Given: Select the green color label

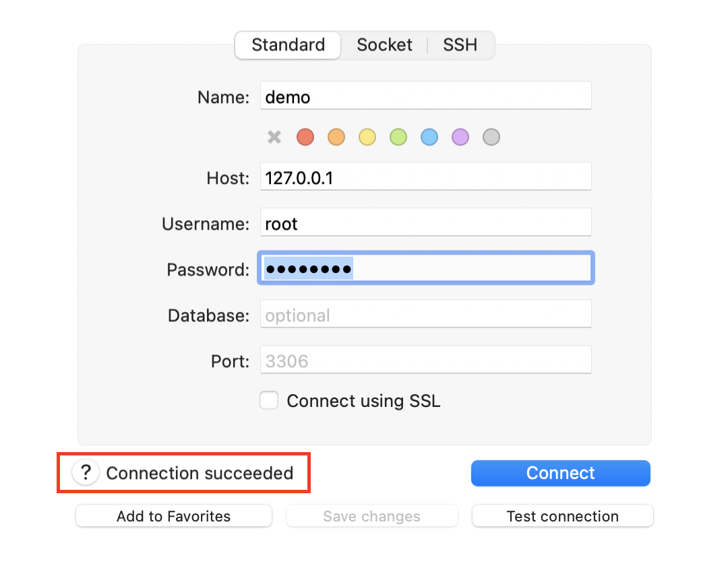Looking at the screenshot, I should click(x=398, y=137).
